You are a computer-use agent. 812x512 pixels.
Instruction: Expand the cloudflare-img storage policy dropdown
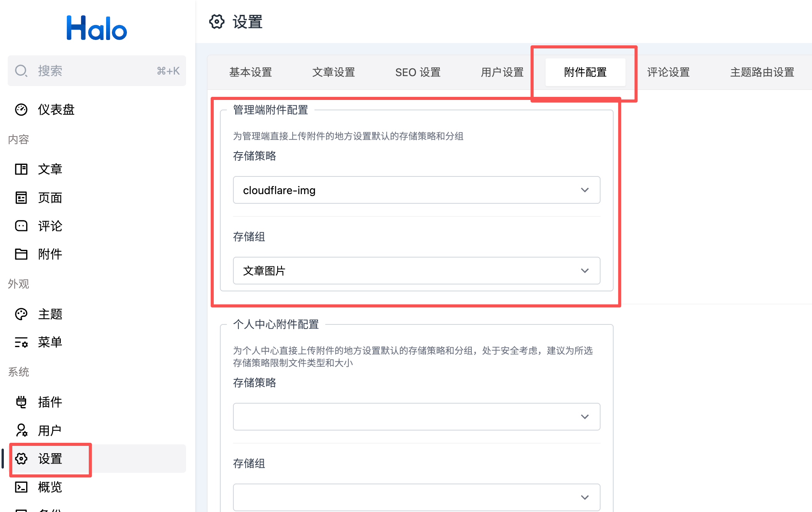coord(416,190)
